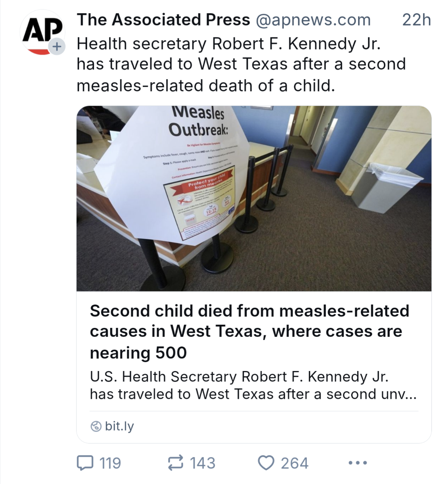
Task: Click the like count 264
Action: pos(294,463)
